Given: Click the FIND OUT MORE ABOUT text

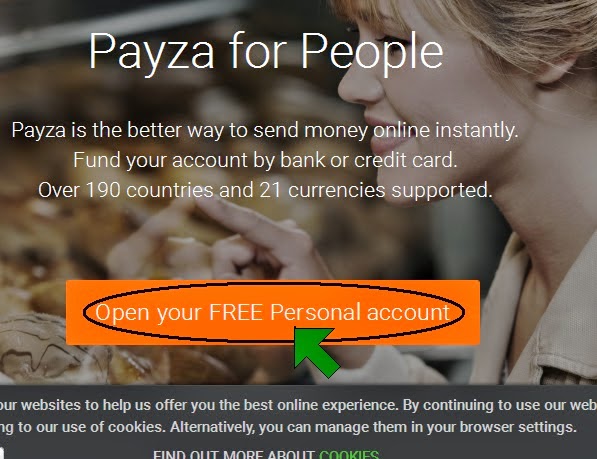Looking at the screenshot, I should pos(234,454).
